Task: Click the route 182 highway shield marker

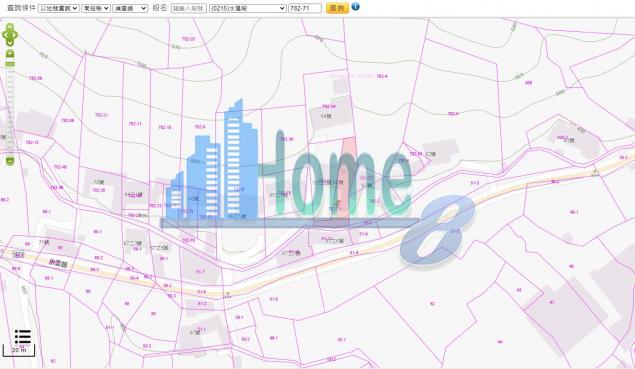Action: click(x=19, y=254)
